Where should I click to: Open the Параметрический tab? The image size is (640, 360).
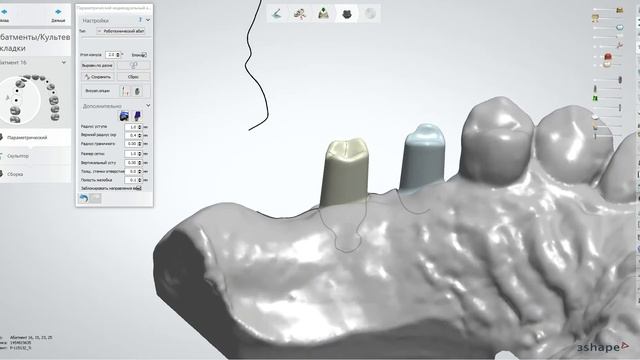click(x=36, y=138)
